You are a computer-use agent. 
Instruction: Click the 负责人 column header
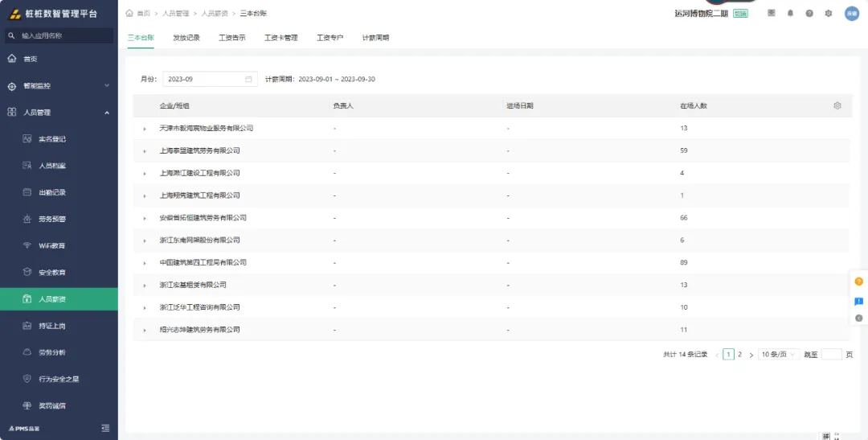(x=343, y=106)
